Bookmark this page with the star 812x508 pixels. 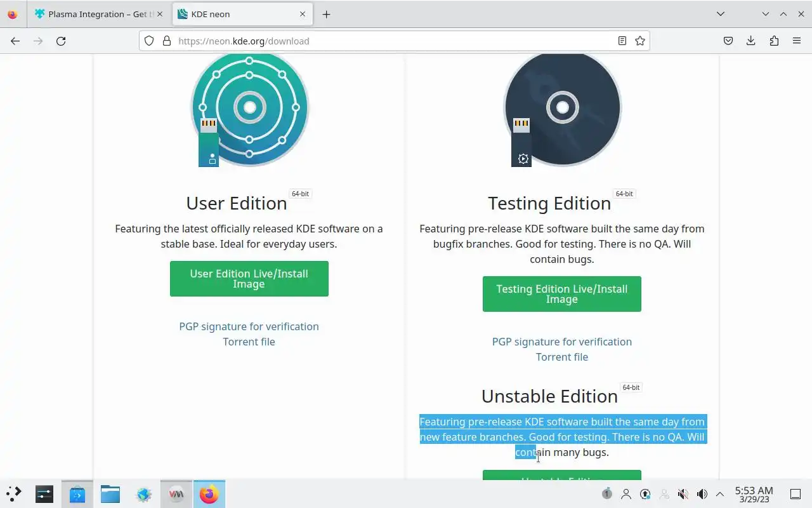640,41
